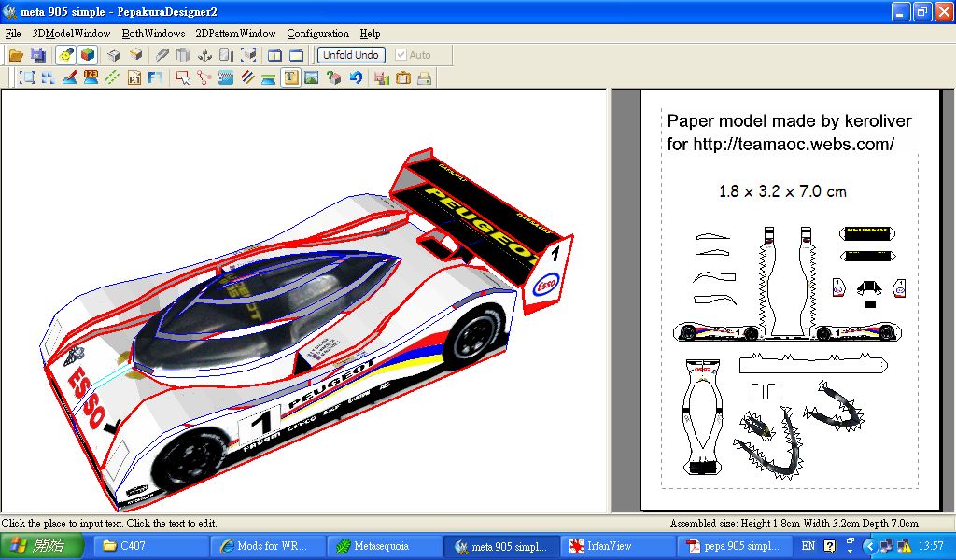The height and width of the screenshot is (560, 956).
Task: Click the EN language indicator
Action: click(x=808, y=546)
